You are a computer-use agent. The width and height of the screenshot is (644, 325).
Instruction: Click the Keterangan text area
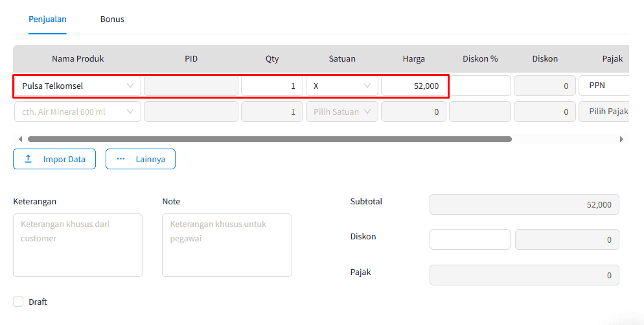(x=78, y=245)
